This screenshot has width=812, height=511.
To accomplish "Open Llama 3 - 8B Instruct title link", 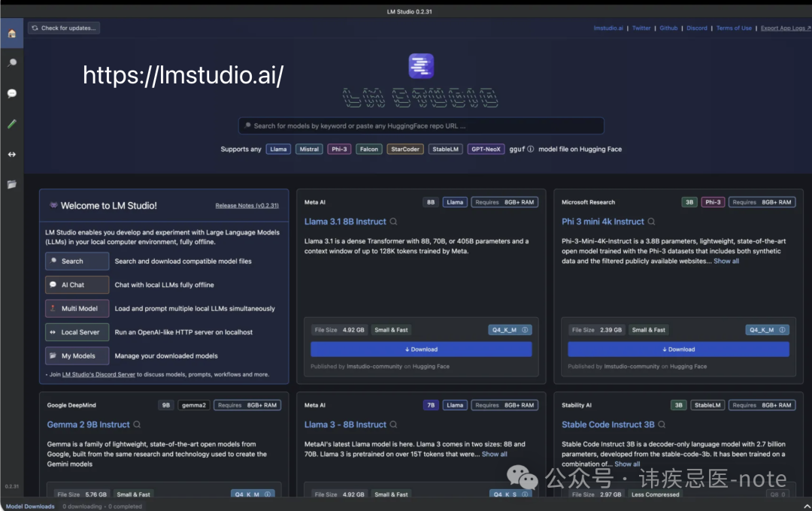I will pyautogui.click(x=345, y=425).
